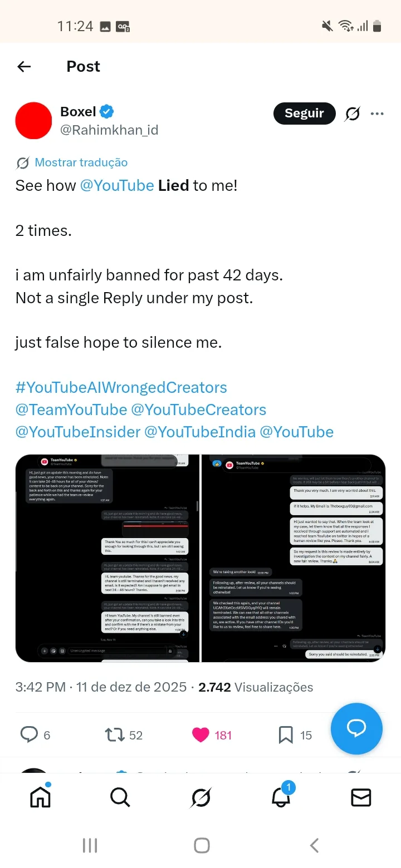Toggle the bookmark icon on post
This screenshot has height=868, width=401.
[286, 735]
